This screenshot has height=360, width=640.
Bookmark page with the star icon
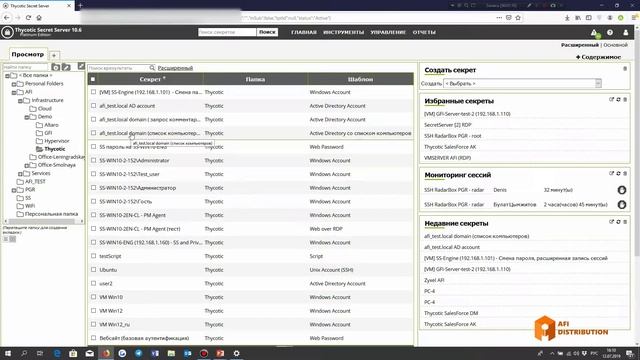[x=518, y=18]
